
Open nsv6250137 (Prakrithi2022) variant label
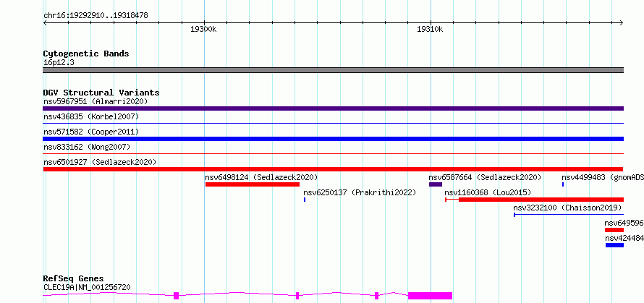[360, 192]
